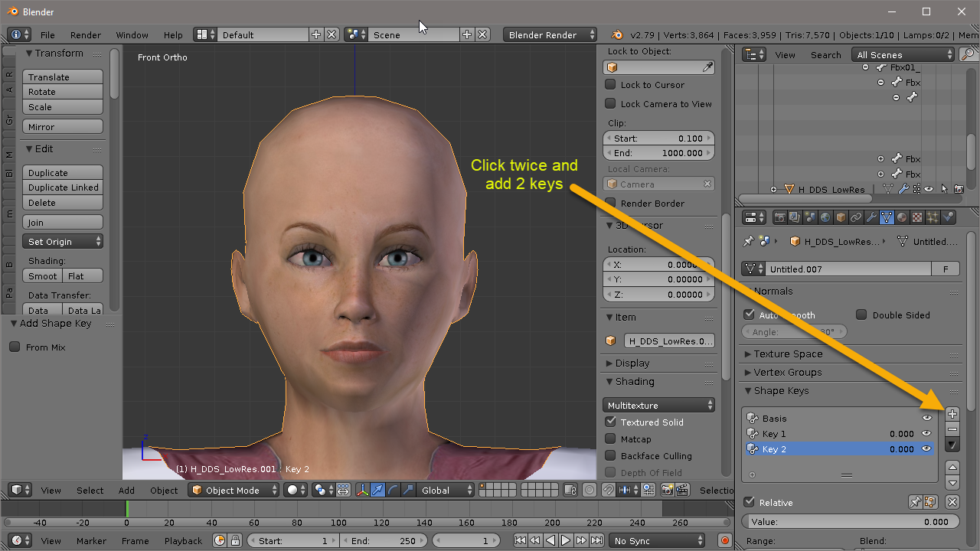This screenshot has height=551, width=980.
Task: Toggle Key 1 shape key visibility eye
Action: (926, 433)
